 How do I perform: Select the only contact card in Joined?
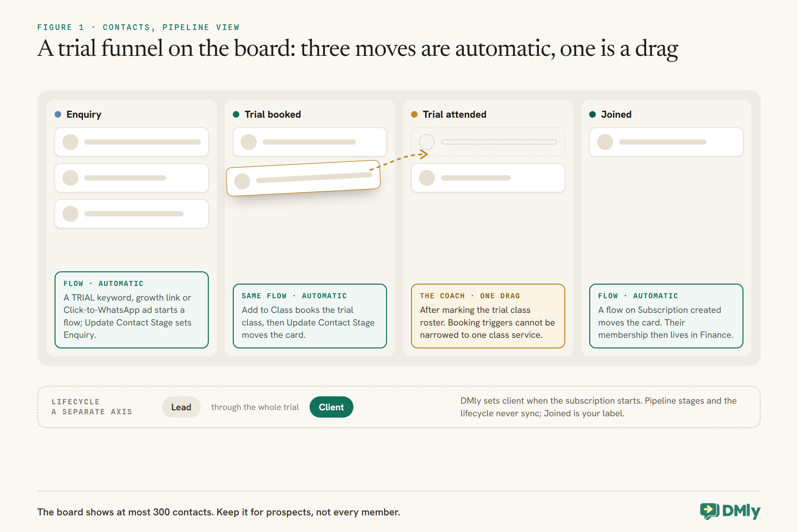tap(666, 142)
